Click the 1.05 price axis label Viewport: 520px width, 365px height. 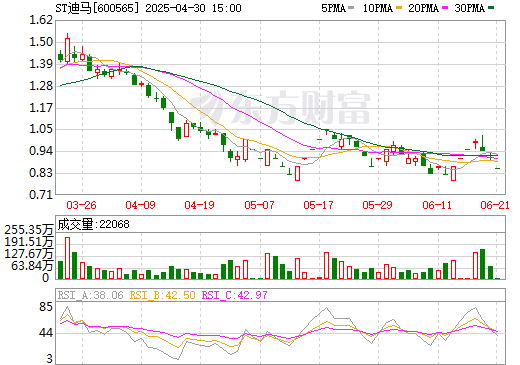coord(41,129)
